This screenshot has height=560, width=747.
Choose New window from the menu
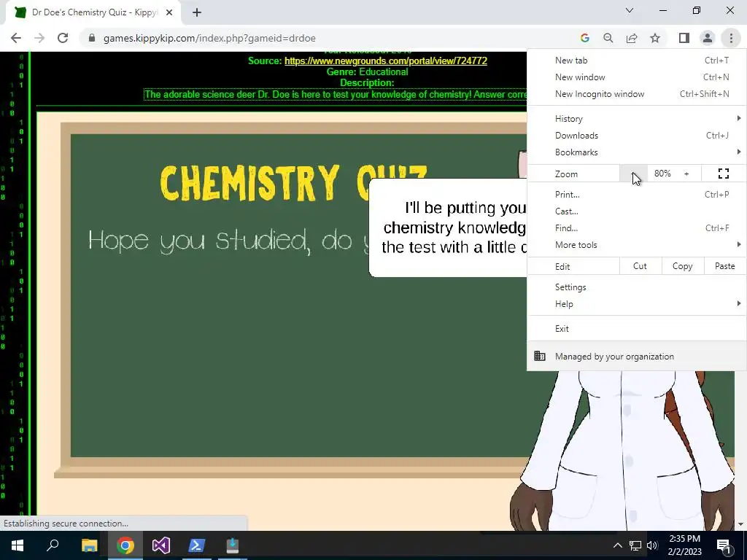(636, 77)
